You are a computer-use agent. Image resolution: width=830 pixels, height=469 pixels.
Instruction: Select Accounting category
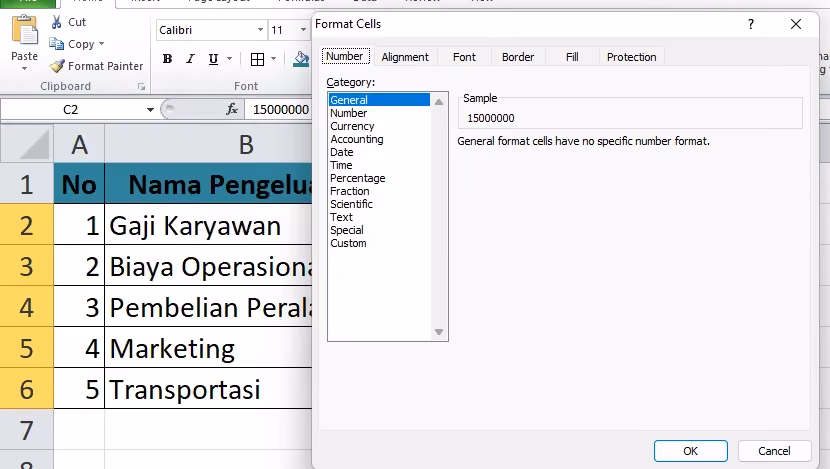tap(379, 139)
